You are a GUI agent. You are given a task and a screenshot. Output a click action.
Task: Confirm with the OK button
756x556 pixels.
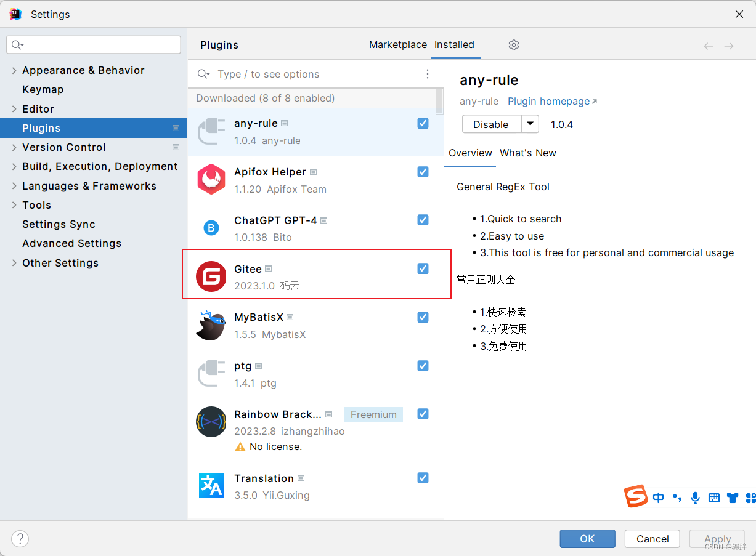(x=587, y=539)
